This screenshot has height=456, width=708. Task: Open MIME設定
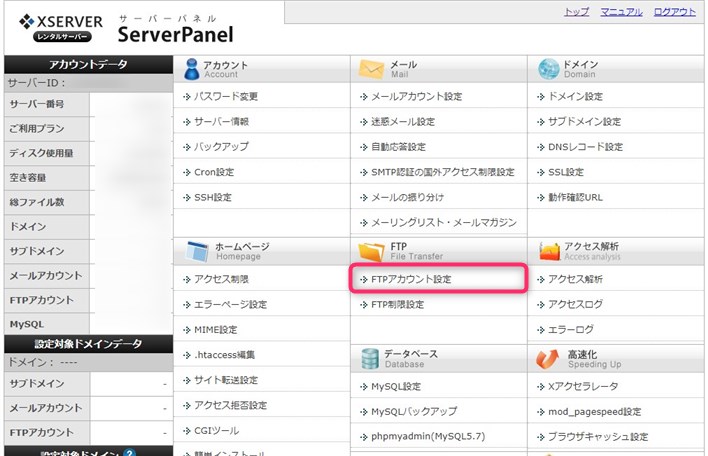(x=215, y=330)
